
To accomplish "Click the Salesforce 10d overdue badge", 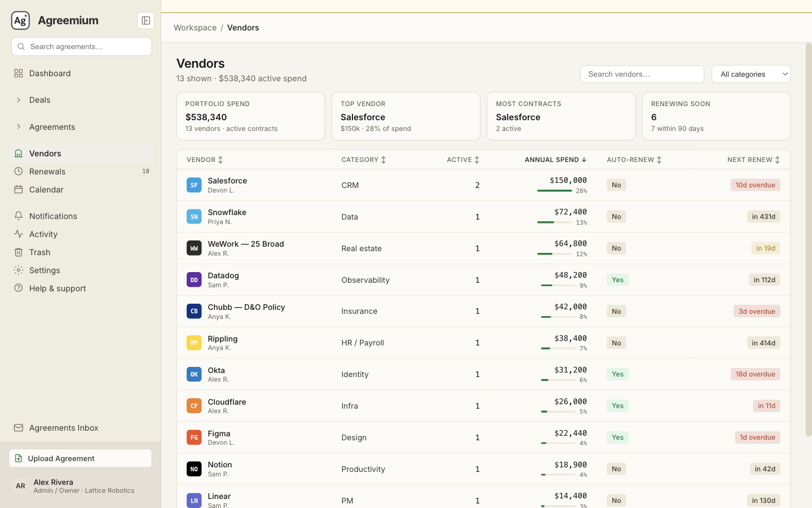I will point(756,185).
